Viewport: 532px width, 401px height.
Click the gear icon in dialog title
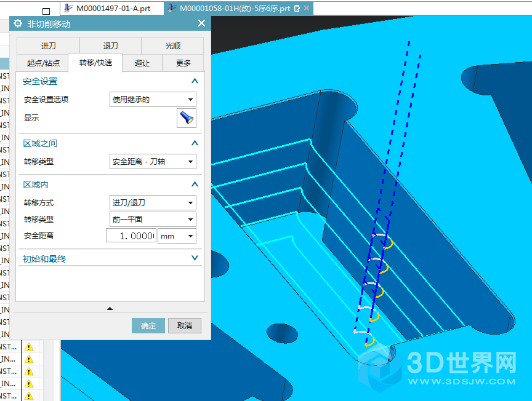pyautogui.click(x=18, y=23)
